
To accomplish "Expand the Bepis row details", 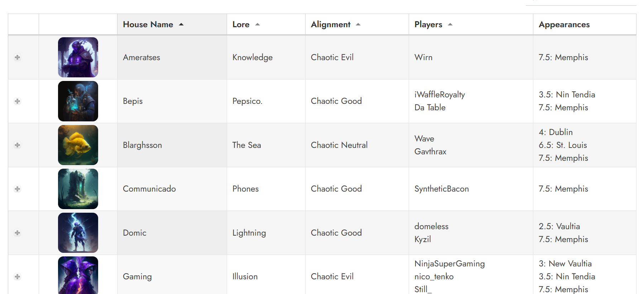I will [x=17, y=101].
